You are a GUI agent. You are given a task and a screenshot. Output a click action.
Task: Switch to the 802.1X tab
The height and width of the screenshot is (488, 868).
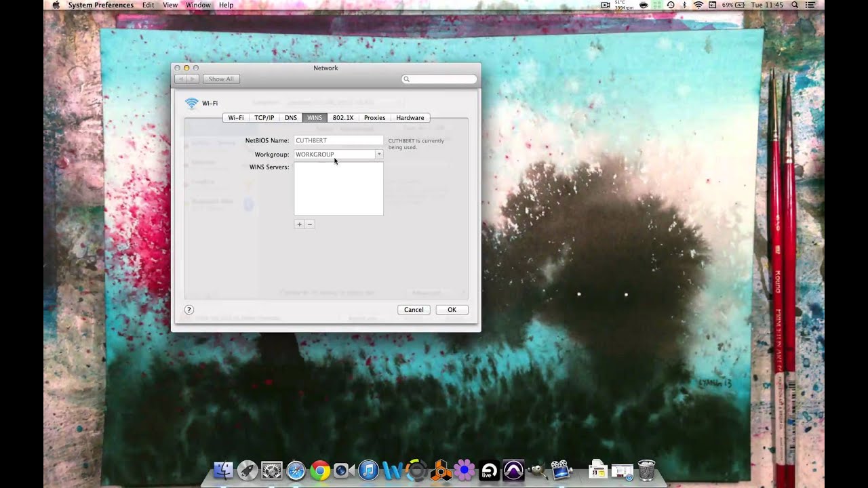343,118
